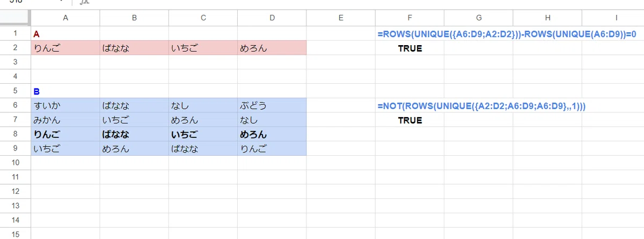Viewport: 644px width, 239px height.
Task: Select bold ばなな cell in row 8
Action: point(134,134)
